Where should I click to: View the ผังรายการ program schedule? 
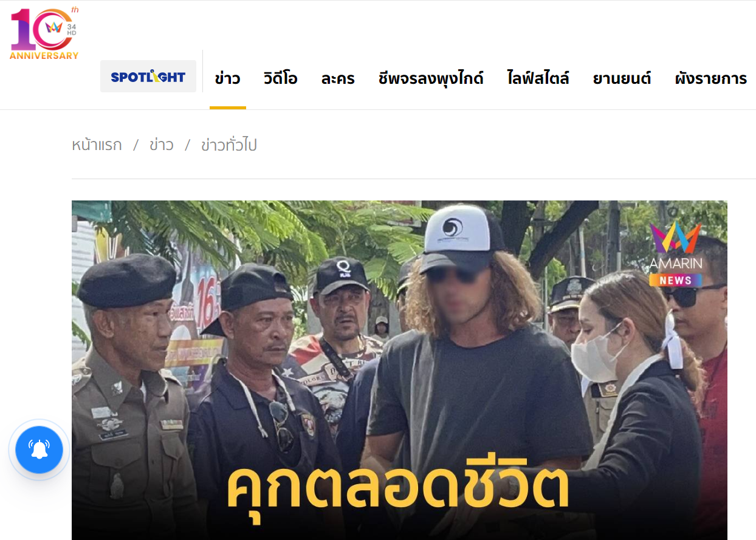click(x=711, y=78)
